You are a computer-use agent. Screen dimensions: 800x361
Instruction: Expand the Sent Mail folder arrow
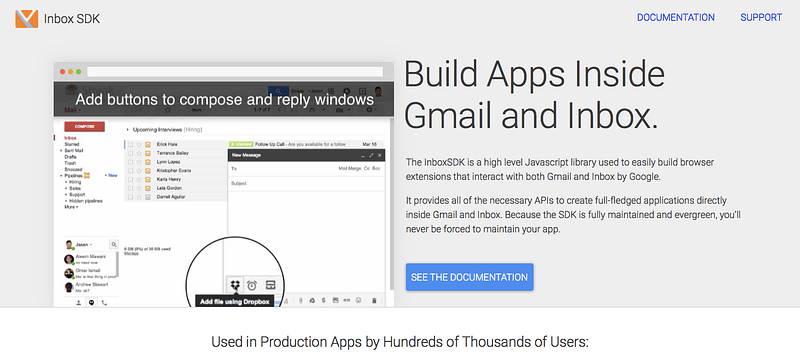click(x=61, y=151)
